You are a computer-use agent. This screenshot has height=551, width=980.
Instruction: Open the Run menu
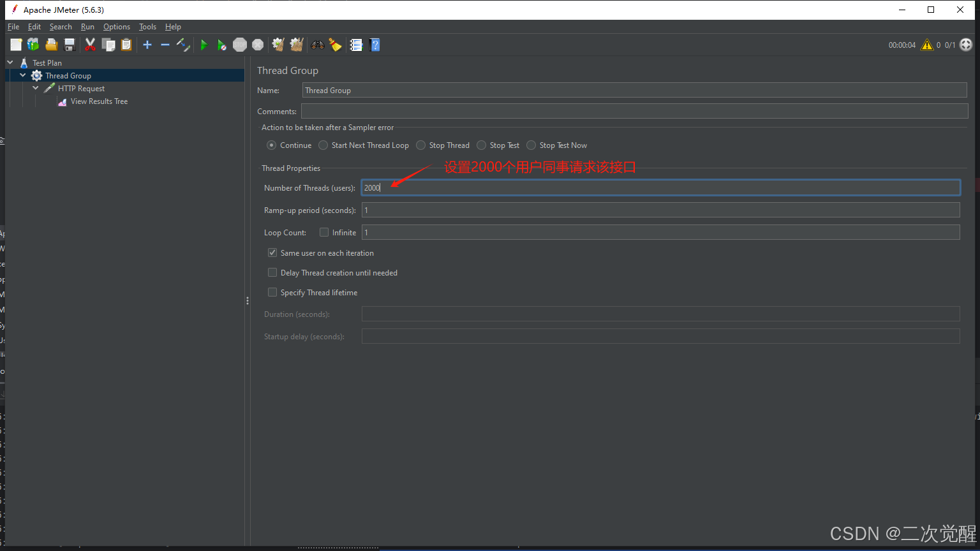[87, 27]
